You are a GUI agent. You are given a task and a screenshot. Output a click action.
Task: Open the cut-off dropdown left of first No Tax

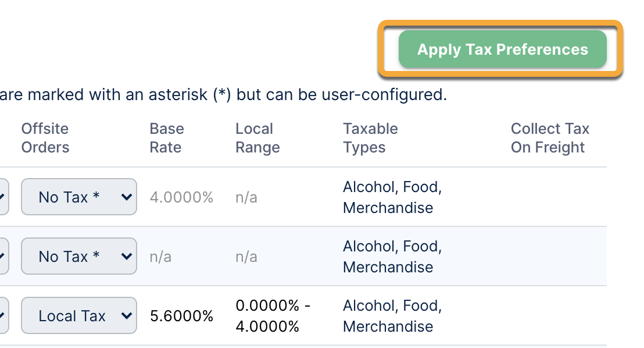(x=3, y=197)
